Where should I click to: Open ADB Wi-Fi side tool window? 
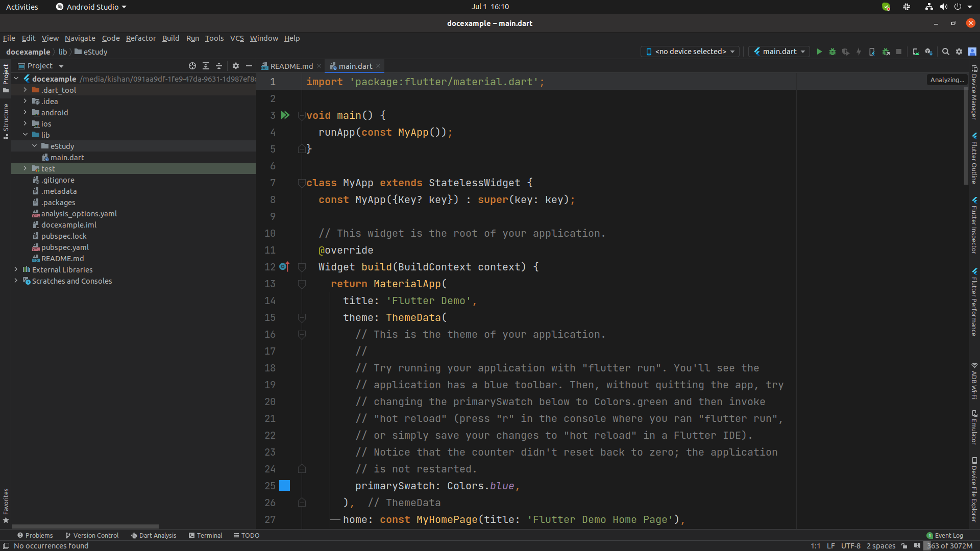click(x=974, y=381)
